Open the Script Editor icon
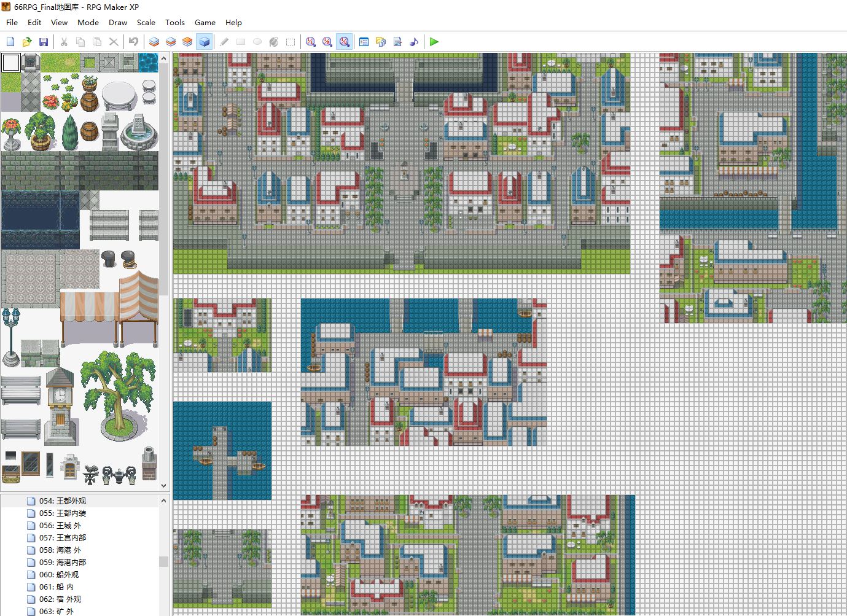The image size is (847, 616). [397, 42]
